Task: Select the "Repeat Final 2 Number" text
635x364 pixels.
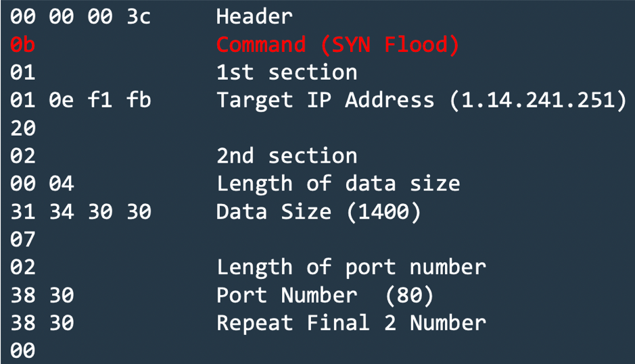Action: pyautogui.click(x=350, y=323)
